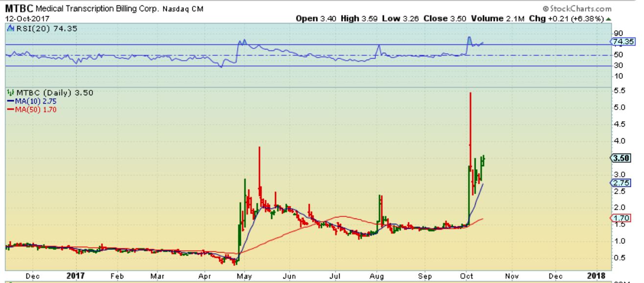Click the 3.50 last price tag
The width and height of the screenshot is (644, 283).
(x=621, y=158)
